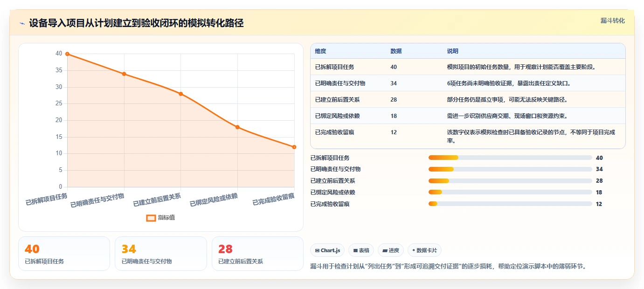
Task: Click the 数据 table column header
Action: [396, 51]
